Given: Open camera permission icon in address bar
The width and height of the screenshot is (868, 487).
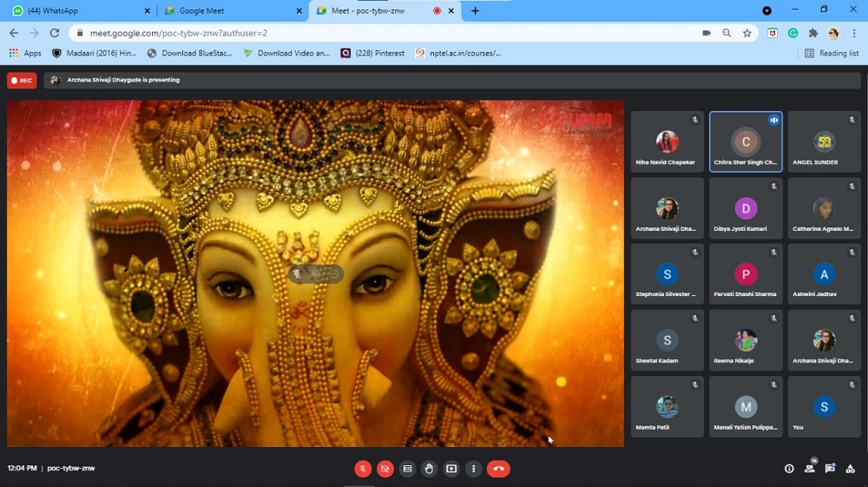Looking at the screenshot, I should click(x=707, y=33).
